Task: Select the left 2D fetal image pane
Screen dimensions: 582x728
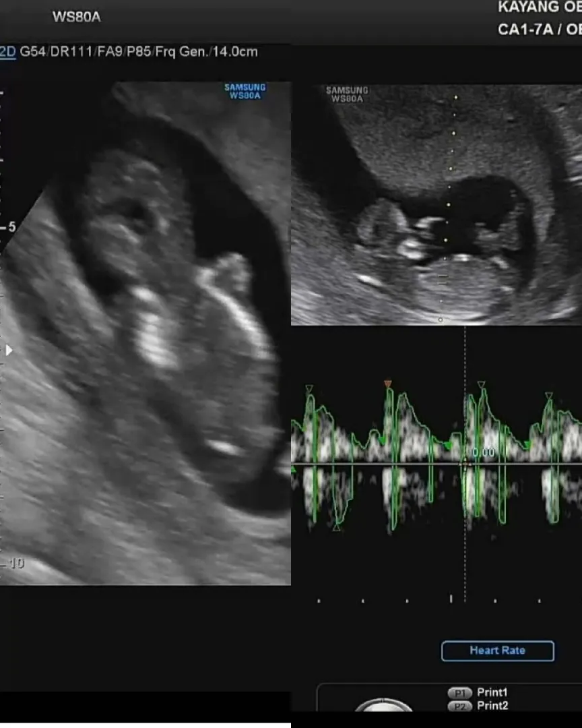Action: click(x=145, y=334)
